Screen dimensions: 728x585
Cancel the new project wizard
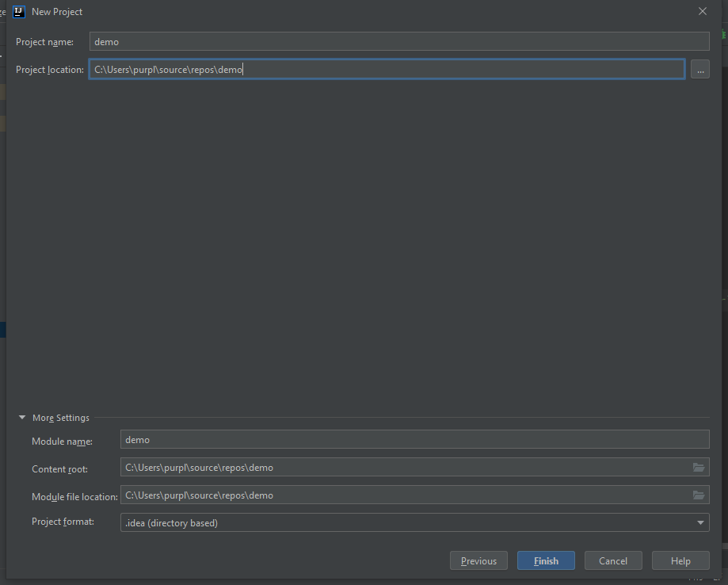point(613,561)
